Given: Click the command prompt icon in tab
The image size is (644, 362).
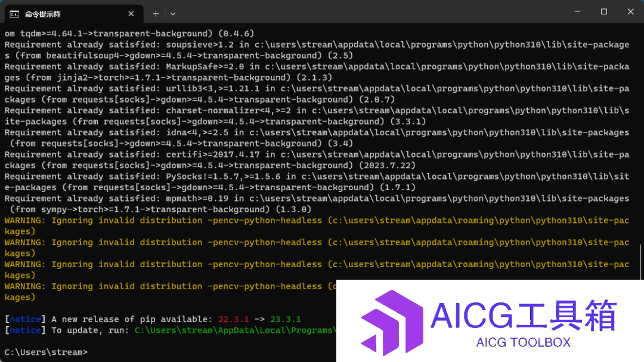Looking at the screenshot, I should coord(14,14).
